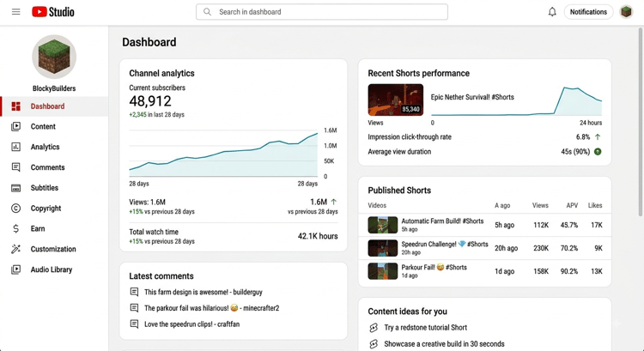Click green up arrow beside 1.6M views
Viewport: 644px width, 351px height.
tap(334, 202)
